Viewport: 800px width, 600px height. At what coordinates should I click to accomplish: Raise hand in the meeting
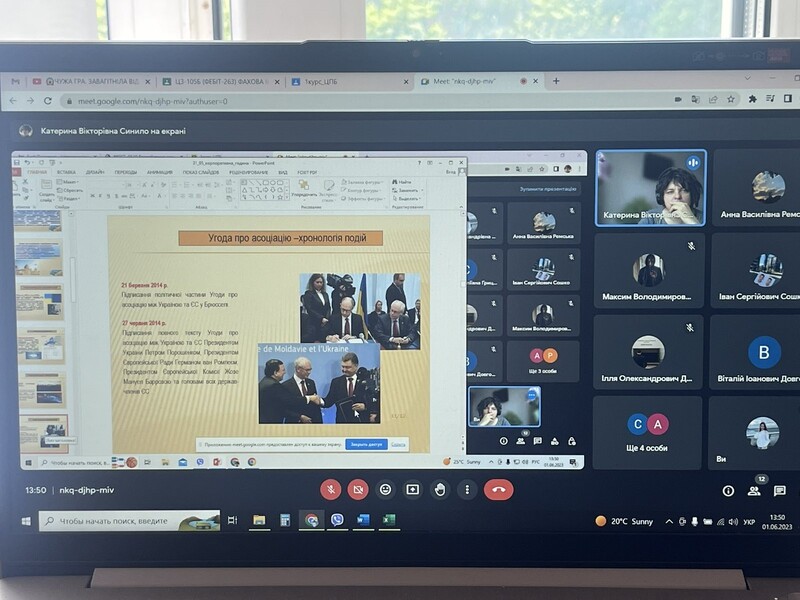click(439, 490)
